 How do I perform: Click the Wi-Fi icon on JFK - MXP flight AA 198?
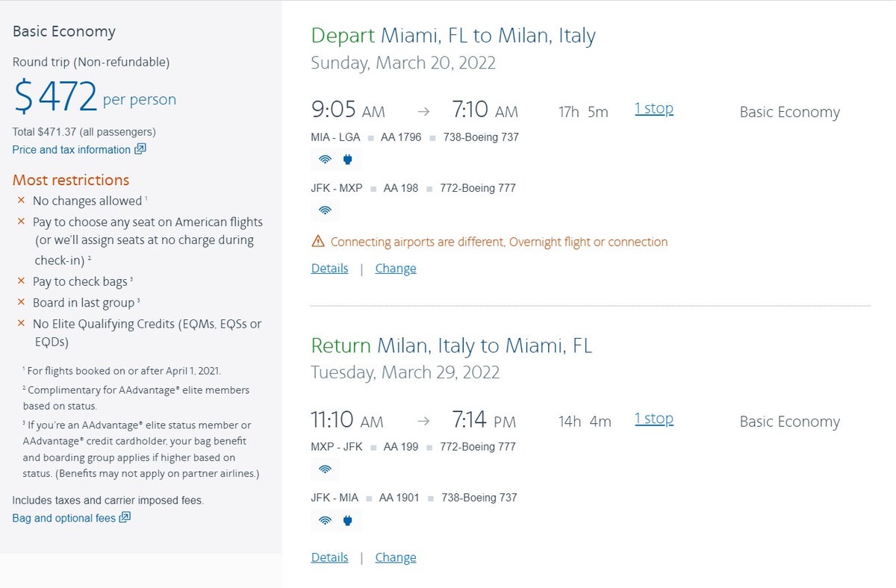325,210
